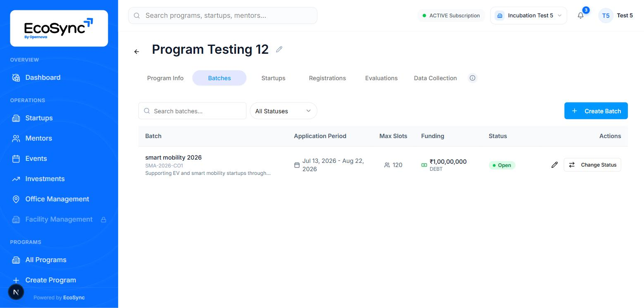Viewport: 644px width, 308px height.
Task: Click the DEBT funding type label
Action: click(x=436, y=169)
